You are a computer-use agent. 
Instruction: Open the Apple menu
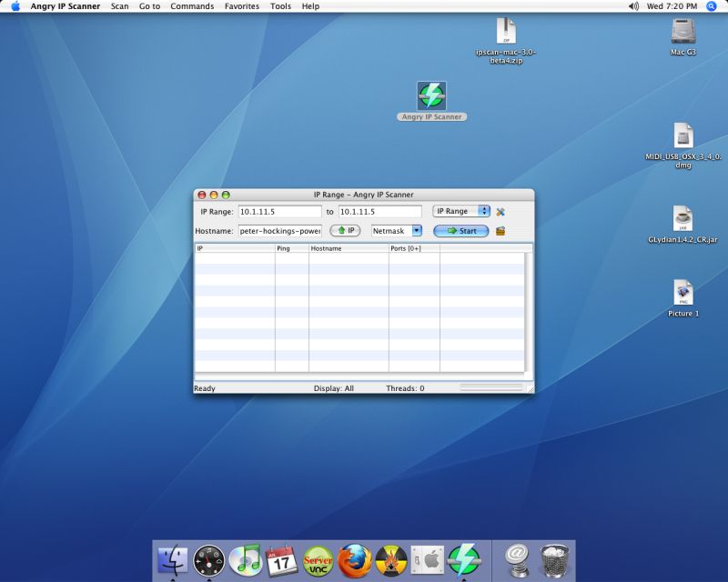click(x=15, y=6)
